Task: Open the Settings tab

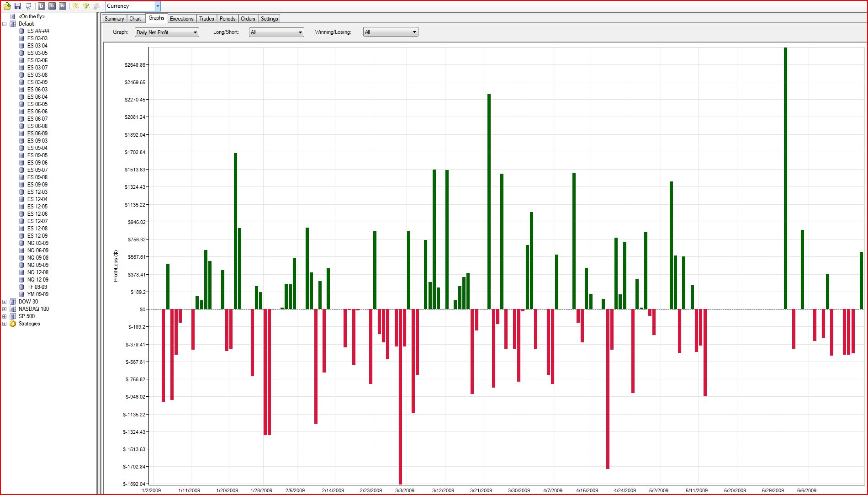Action: [270, 19]
